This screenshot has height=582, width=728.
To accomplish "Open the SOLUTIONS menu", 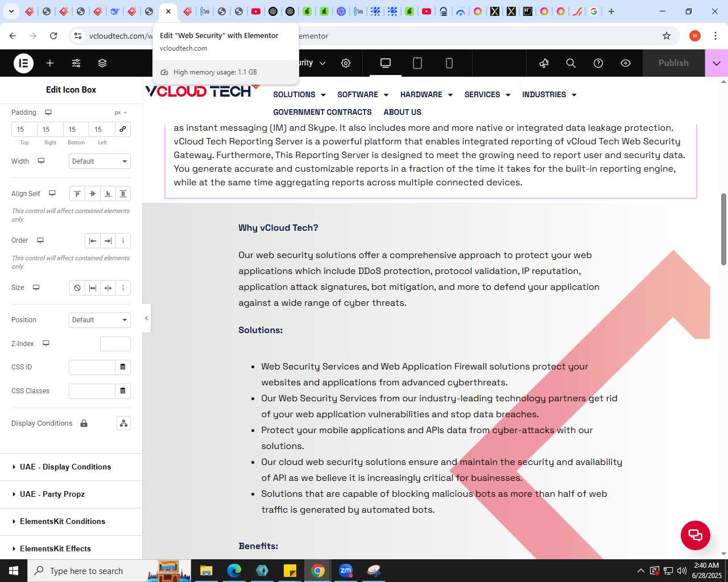I will [x=299, y=95].
